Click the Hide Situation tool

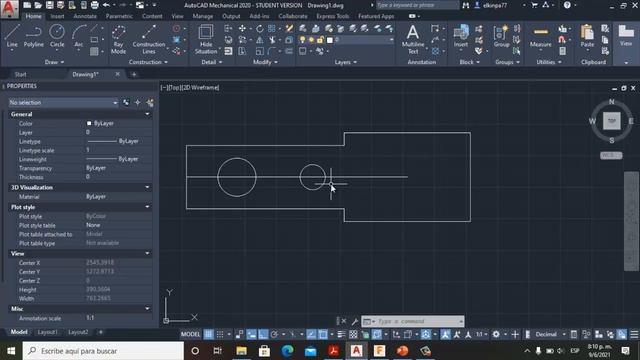(x=206, y=40)
